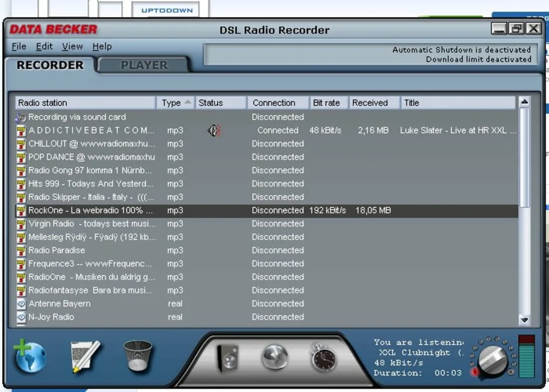Open the View menu
The image size is (549, 392).
73,46
